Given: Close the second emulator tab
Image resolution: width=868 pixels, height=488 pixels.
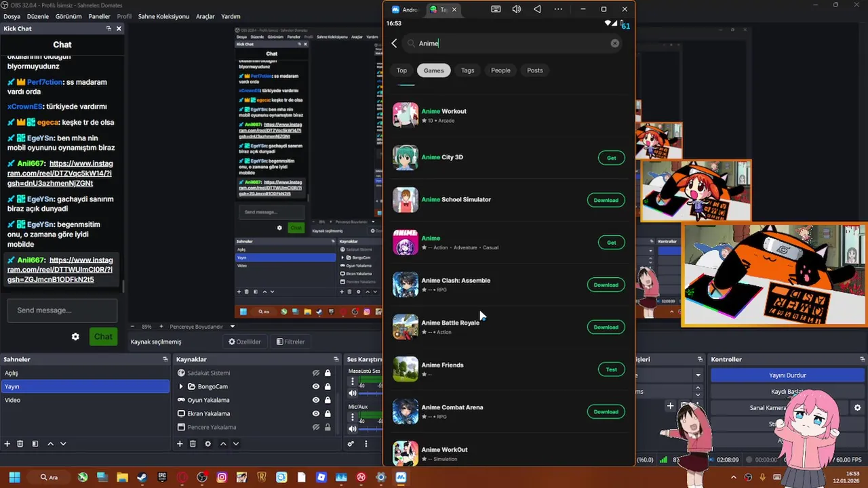Looking at the screenshot, I should 454,9.
